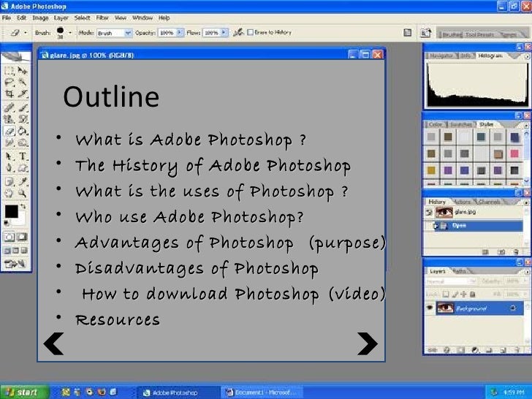Select the Crop tool
Screen dimensions: 532x399
(x=9, y=94)
